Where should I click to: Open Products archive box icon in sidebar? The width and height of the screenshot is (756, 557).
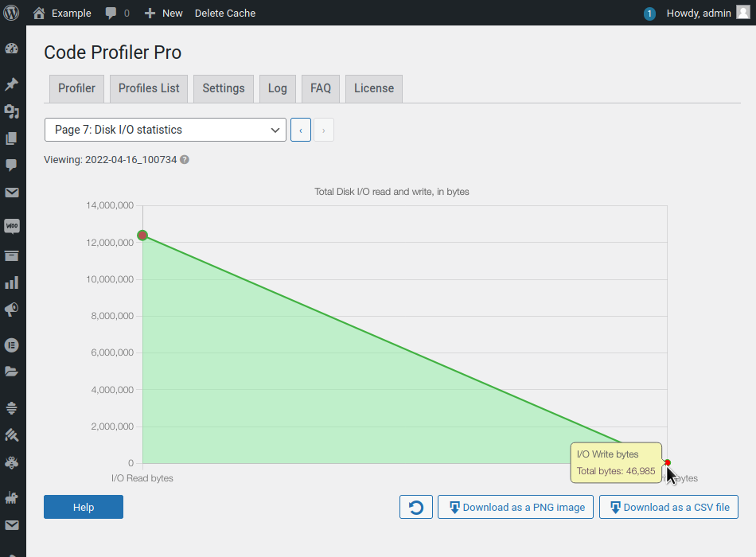coord(12,255)
